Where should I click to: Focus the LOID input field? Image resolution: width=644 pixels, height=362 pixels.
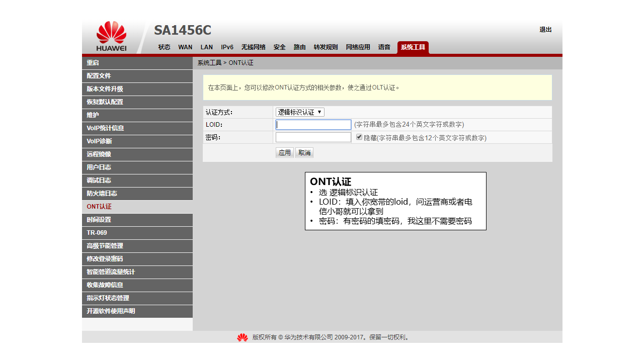(313, 125)
